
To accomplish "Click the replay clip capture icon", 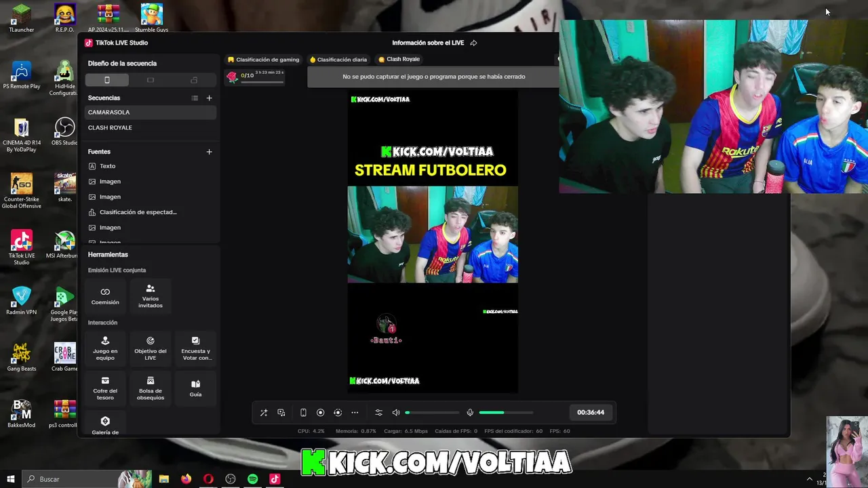I will 338,413.
